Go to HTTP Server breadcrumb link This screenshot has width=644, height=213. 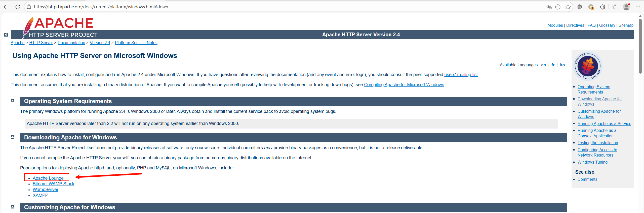point(41,43)
